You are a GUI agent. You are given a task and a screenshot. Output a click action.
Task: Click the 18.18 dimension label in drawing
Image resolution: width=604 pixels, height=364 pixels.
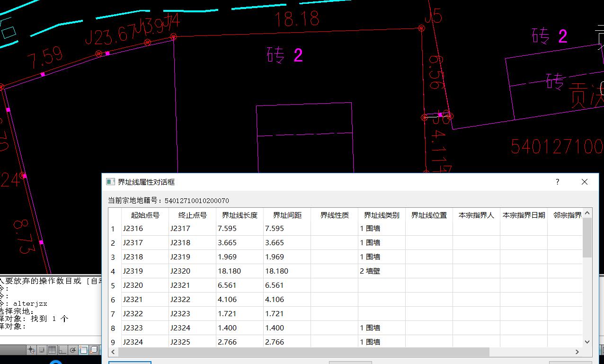tap(297, 19)
